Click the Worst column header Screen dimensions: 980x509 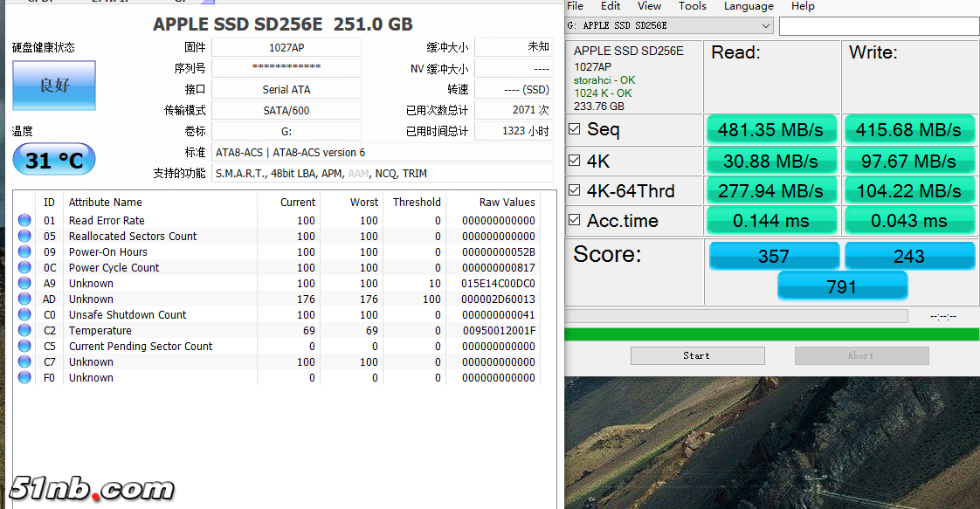[x=364, y=203]
